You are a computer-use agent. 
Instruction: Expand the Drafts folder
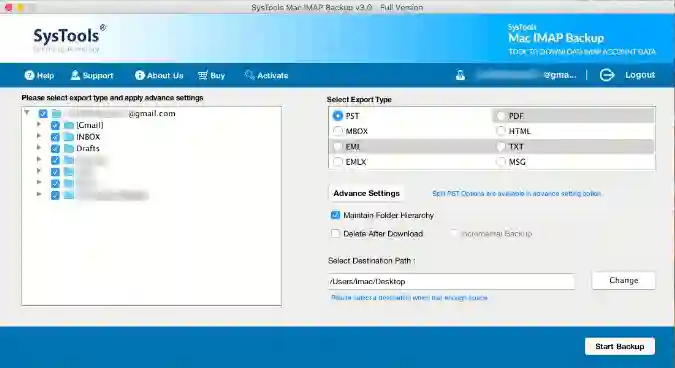(x=39, y=148)
